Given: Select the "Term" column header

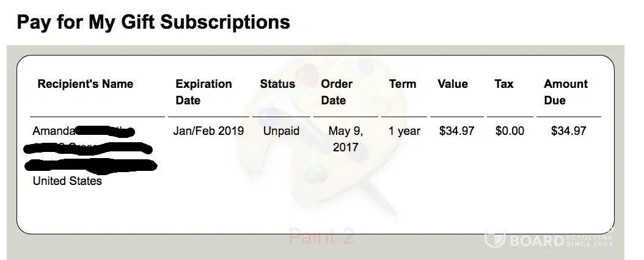Looking at the screenshot, I should click(x=402, y=84).
